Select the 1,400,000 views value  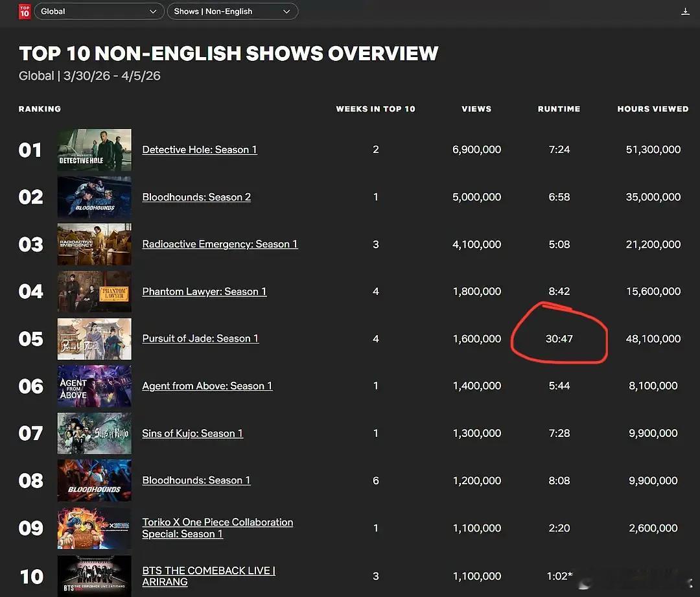(476, 386)
